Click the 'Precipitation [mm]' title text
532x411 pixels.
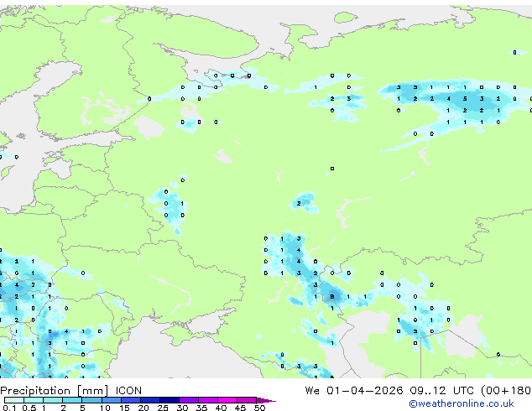pos(55,391)
